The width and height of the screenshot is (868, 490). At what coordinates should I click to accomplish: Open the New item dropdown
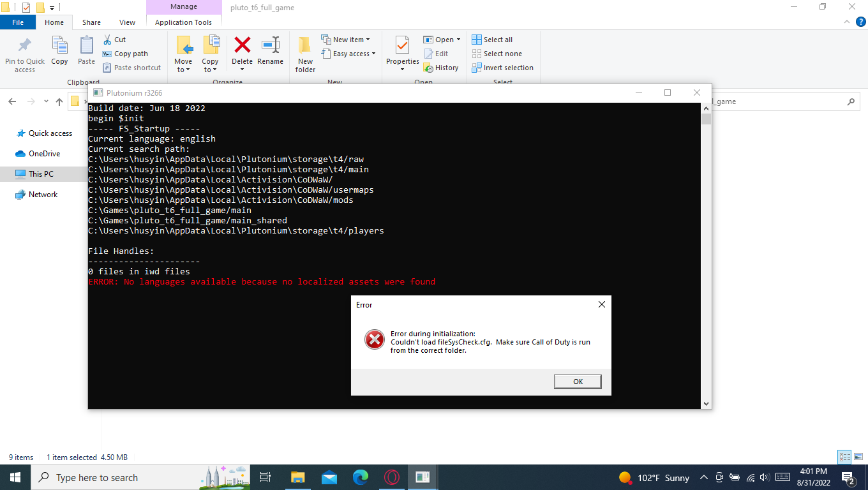click(x=345, y=40)
